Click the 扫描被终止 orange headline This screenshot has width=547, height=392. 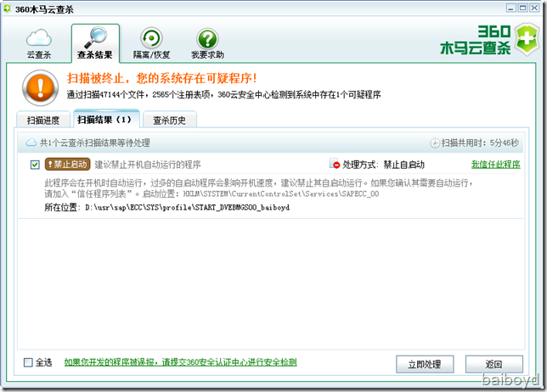162,78
